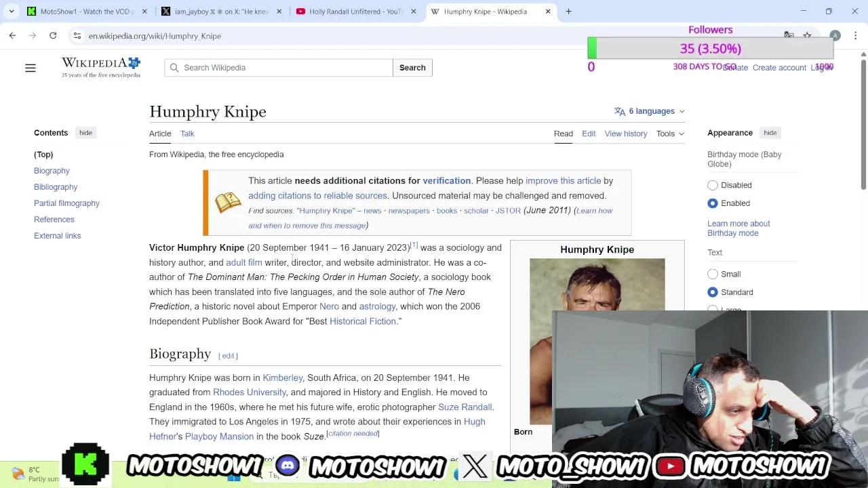
Task: Select Disabled for Birthday mode
Action: pyautogui.click(x=713, y=185)
